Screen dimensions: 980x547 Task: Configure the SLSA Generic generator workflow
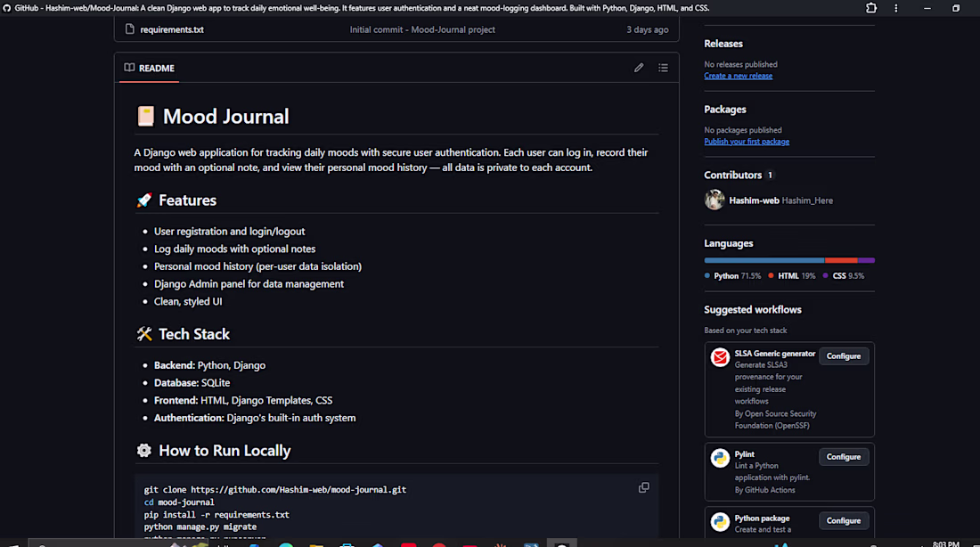[x=843, y=356]
